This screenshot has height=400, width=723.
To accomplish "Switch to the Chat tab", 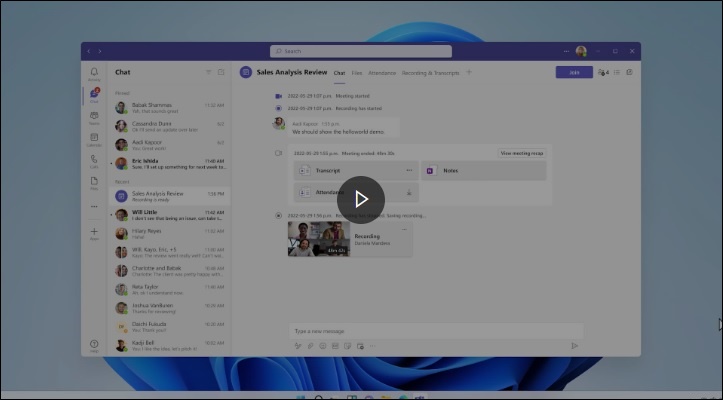I will (x=339, y=73).
